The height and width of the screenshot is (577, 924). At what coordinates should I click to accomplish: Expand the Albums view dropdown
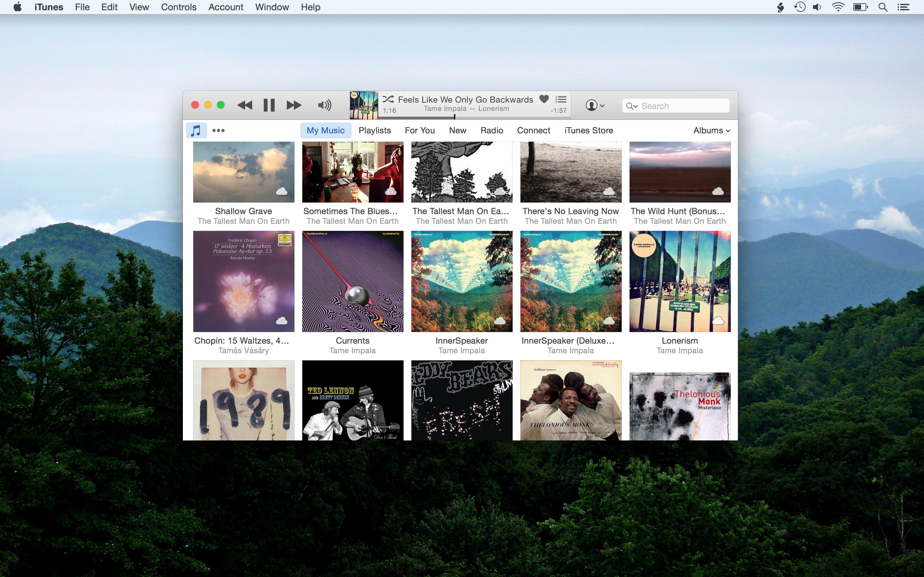pos(711,130)
